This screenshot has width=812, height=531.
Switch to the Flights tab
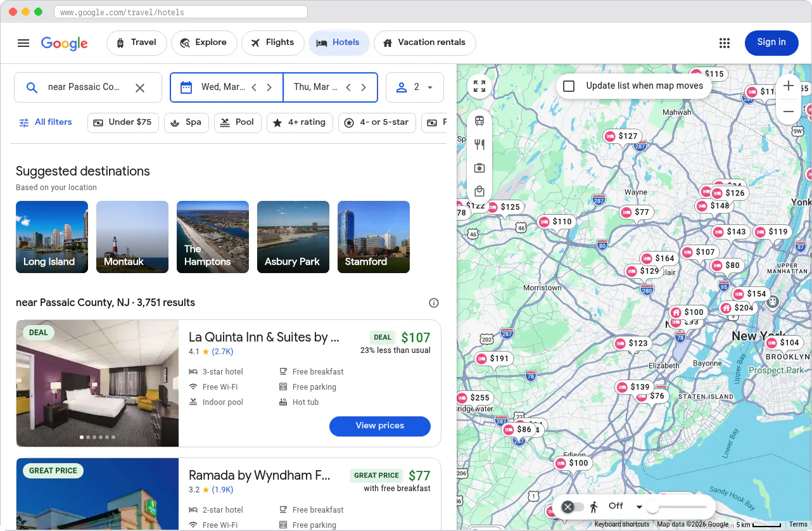(x=273, y=42)
